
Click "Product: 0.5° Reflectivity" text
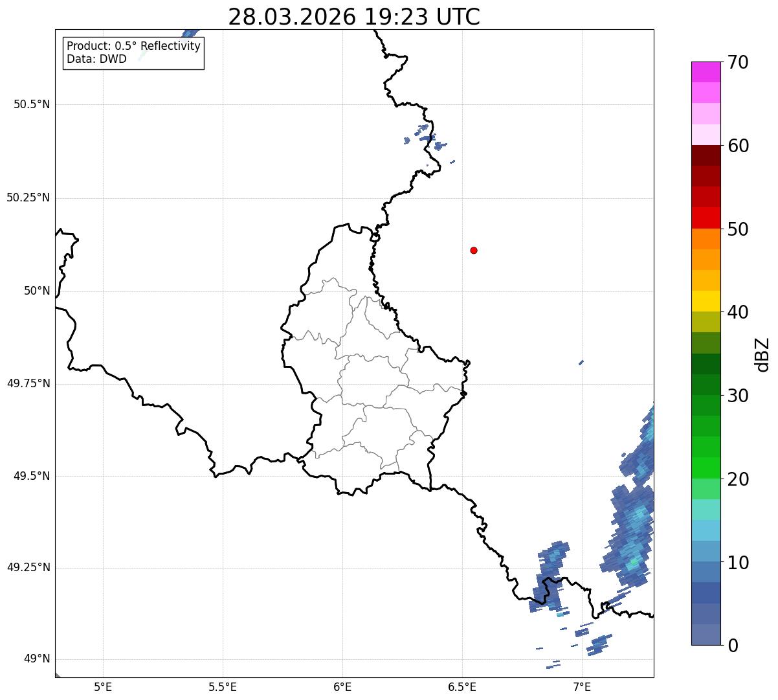133,47
